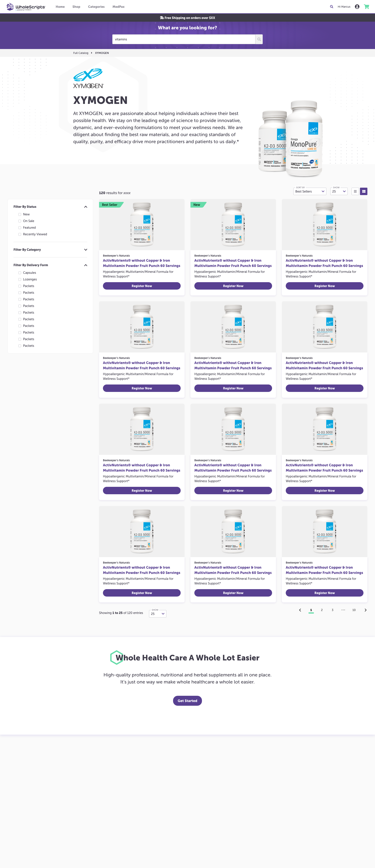Image resolution: width=375 pixels, height=868 pixels.
Task: Open the MedPax nav item
Action: click(x=118, y=7)
